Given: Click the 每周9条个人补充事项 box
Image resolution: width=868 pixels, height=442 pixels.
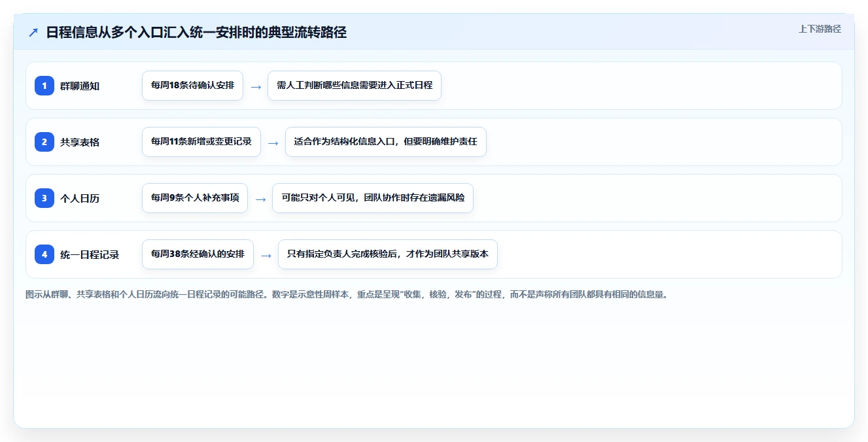Looking at the screenshot, I should [x=195, y=198].
